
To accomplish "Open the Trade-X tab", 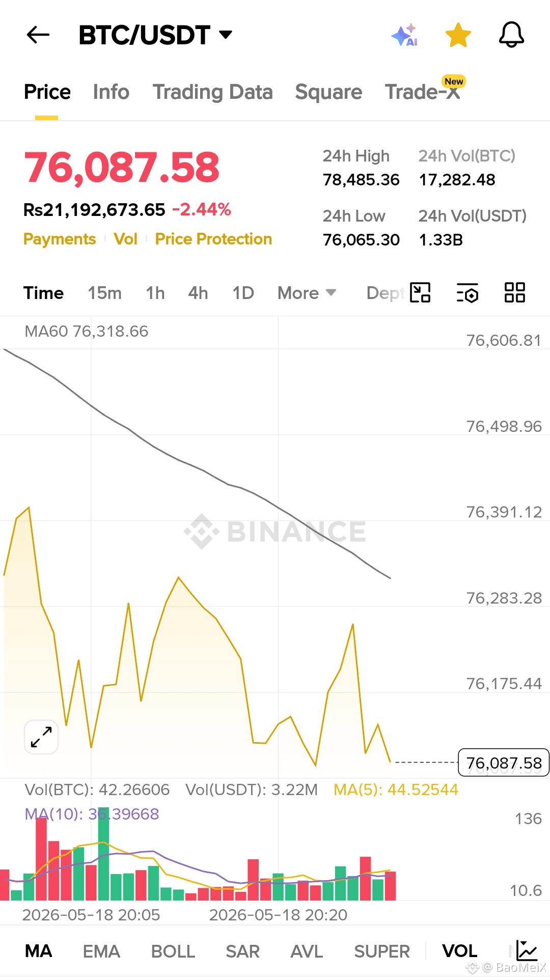I will (423, 92).
